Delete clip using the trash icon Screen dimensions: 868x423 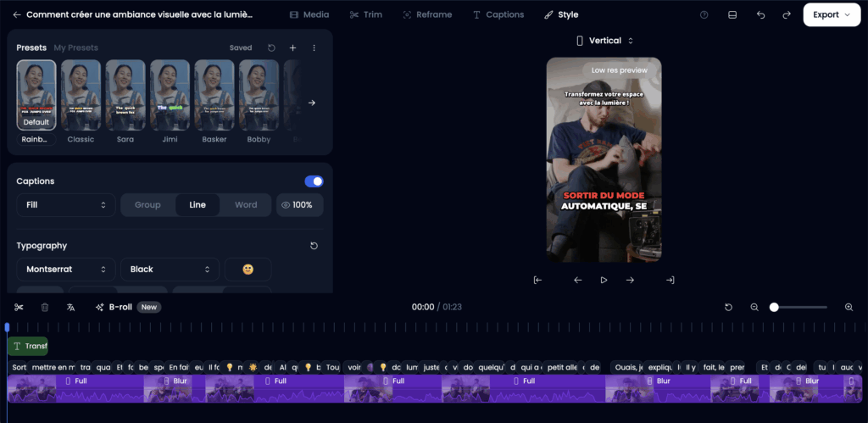pyautogui.click(x=45, y=307)
